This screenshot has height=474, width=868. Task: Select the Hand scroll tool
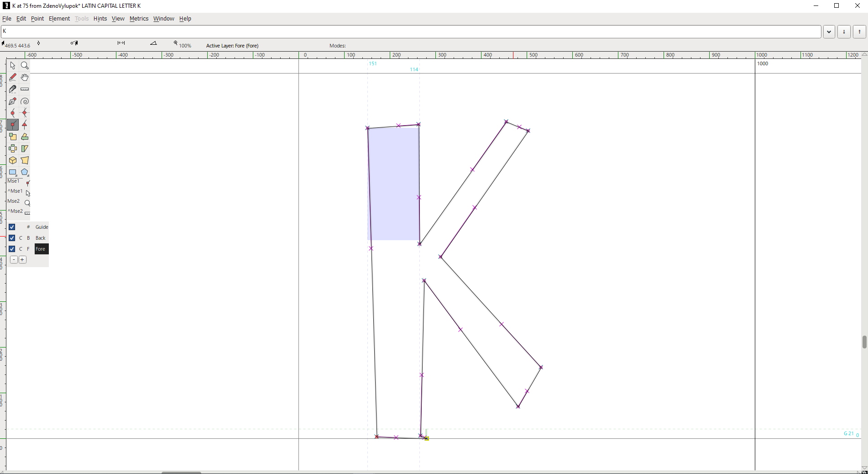coord(25,78)
